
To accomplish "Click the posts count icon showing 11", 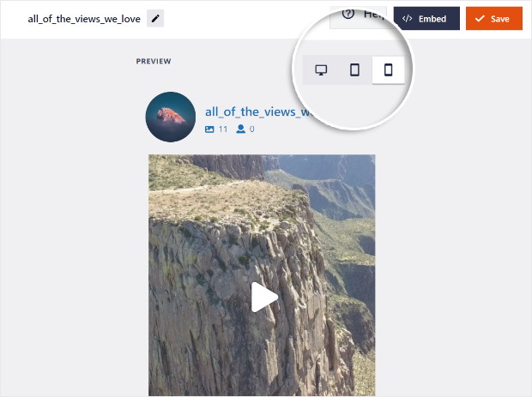I will (209, 129).
